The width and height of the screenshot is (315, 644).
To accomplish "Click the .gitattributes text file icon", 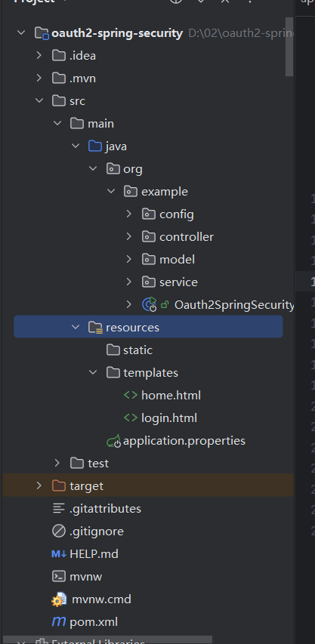I will (59, 508).
